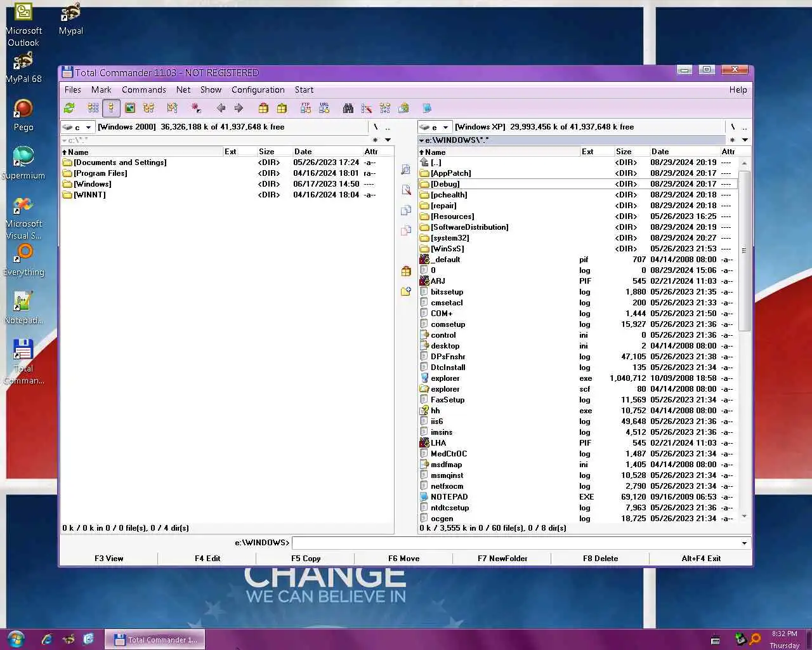The image size is (812, 650).
Task: Click the New Folder icon in middle bar
Action: click(x=406, y=291)
